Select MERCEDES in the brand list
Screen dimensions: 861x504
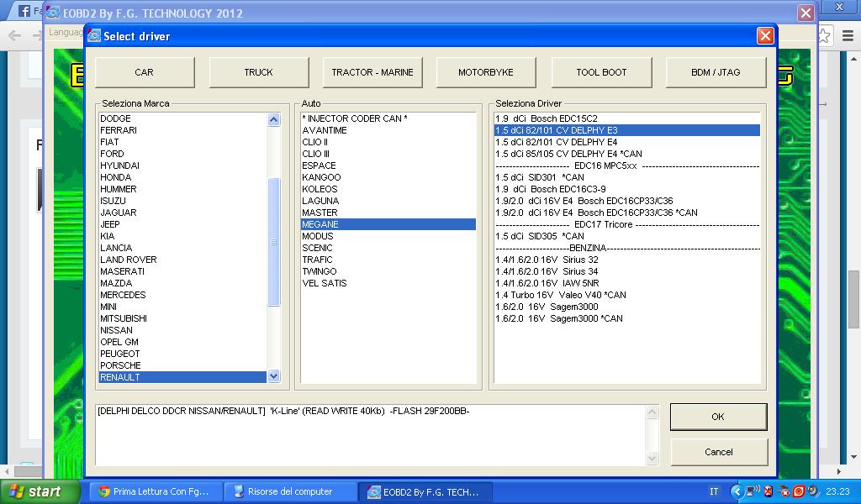(123, 295)
